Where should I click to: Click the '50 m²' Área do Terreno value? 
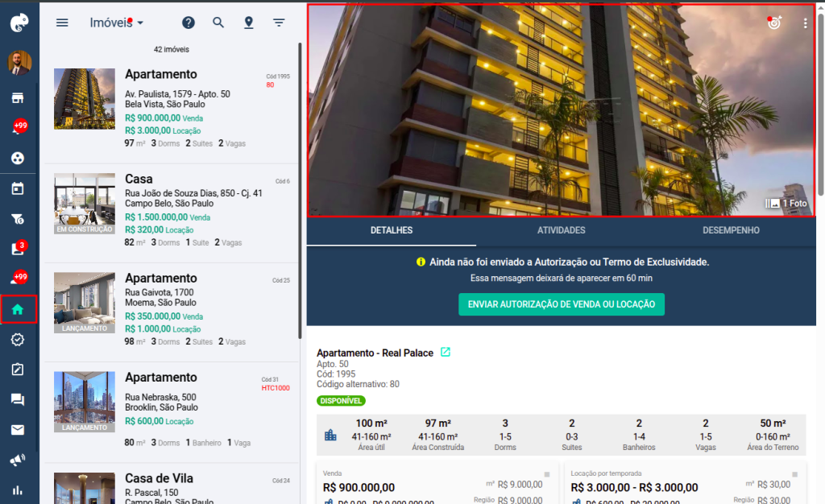point(773,423)
